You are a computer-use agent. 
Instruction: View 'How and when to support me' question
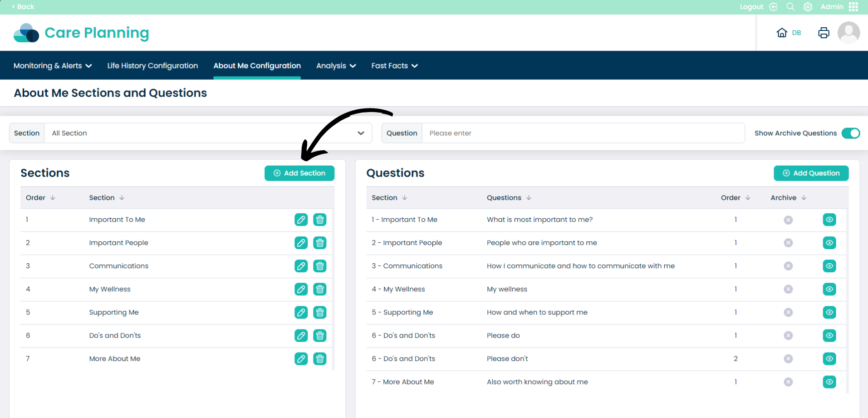[829, 312]
